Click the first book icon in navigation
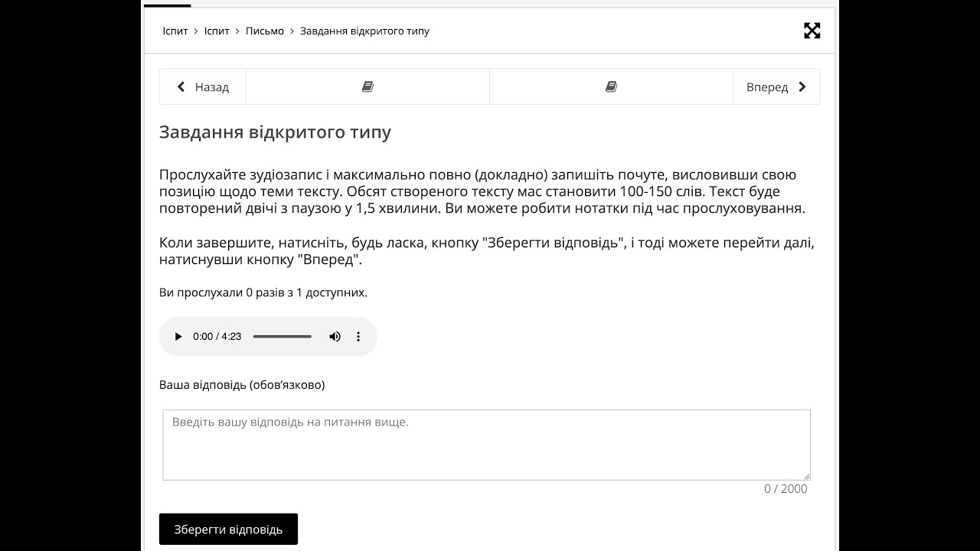Screen dimensions: 980x551 (367, 87)
